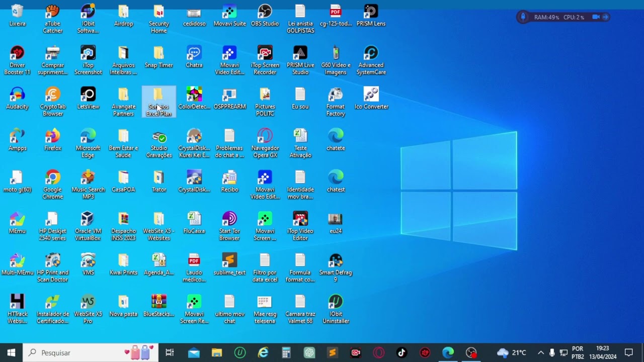Open Task View from the taskbar
The height and width of the screenshot is (362, 644).
170,352
